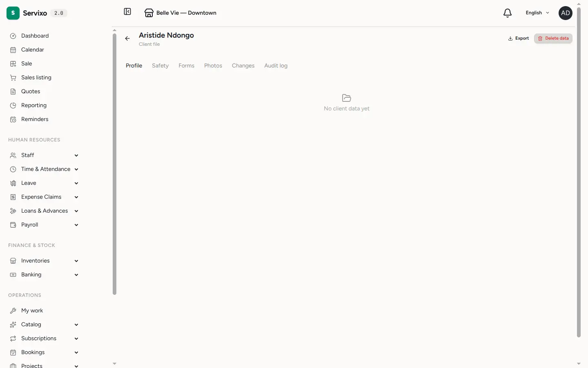Click the sidebar scroll down arrow
The width and height of the screenshot is (588, 368).
coord(114,364)
